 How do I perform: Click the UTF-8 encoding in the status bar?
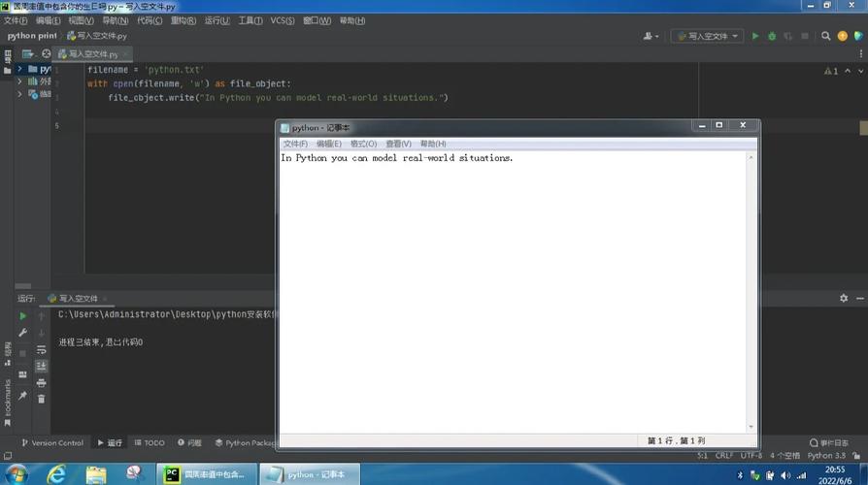click(x=751, y=456)
